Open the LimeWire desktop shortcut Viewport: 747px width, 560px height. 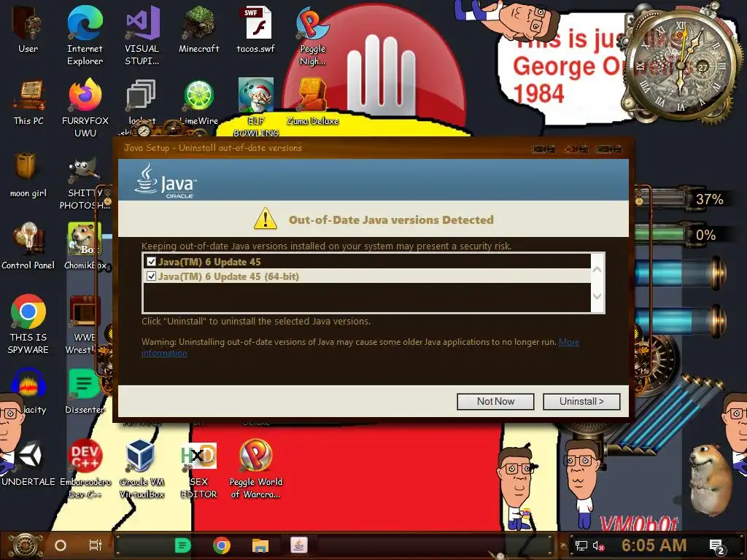[x=199, y=102]
